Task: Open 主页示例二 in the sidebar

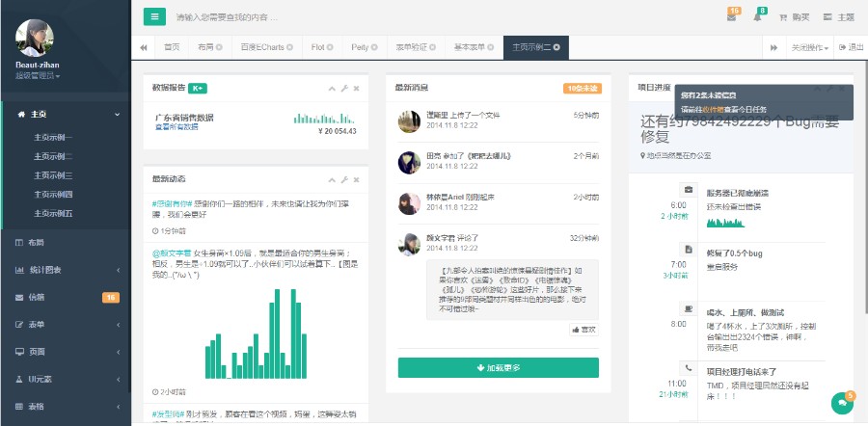Action: click(53, 156)
